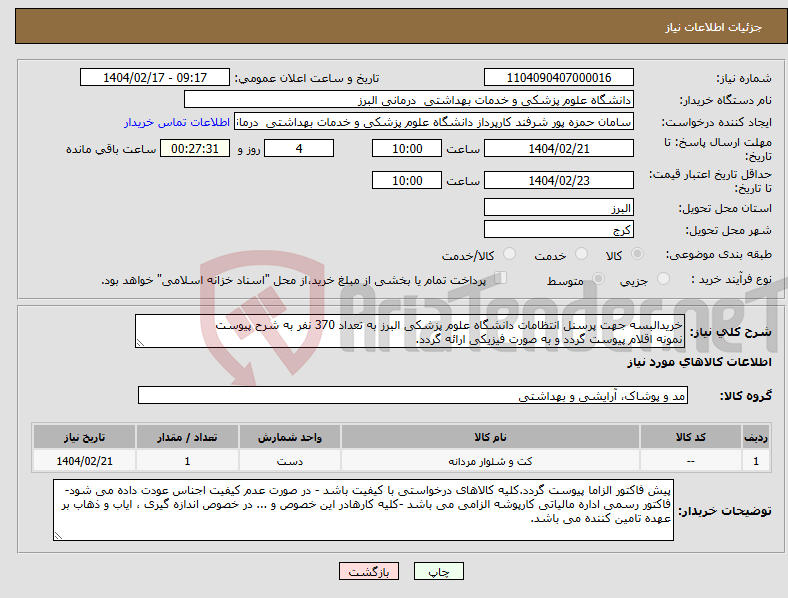Image resolution: width=788 pixels, height=598 pixels.
Task: Click the response deadline date 1404/02/21 field
Action: (558, 148)
